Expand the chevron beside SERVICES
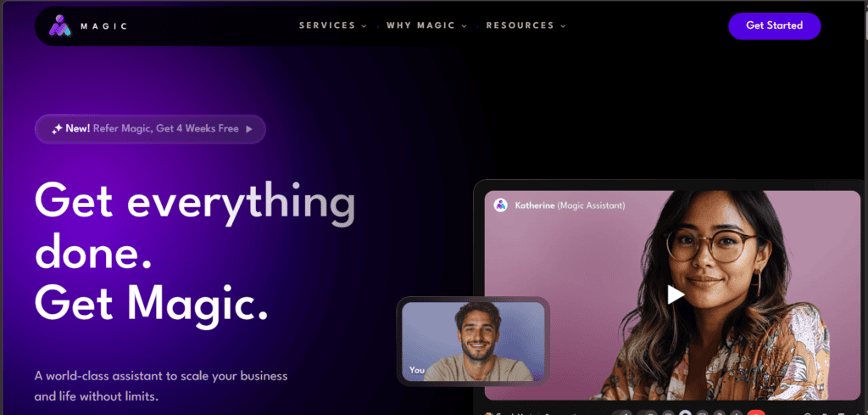Viewport: 868px width, 415px height. click(364, 26)
